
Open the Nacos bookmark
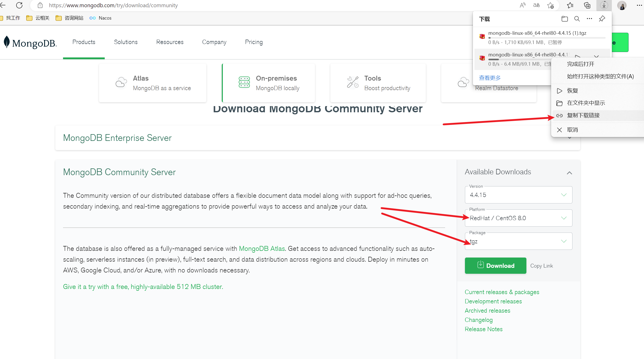[100, 18]
